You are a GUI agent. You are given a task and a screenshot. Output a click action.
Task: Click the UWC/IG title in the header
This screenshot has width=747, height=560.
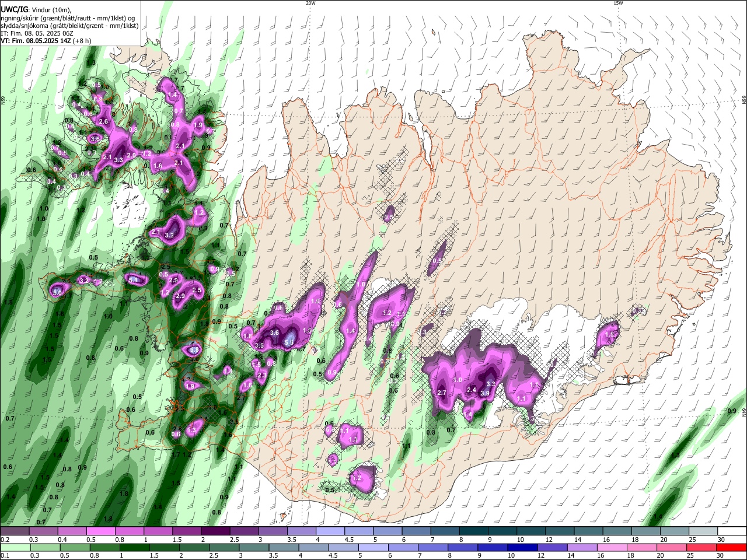(13, 9)
